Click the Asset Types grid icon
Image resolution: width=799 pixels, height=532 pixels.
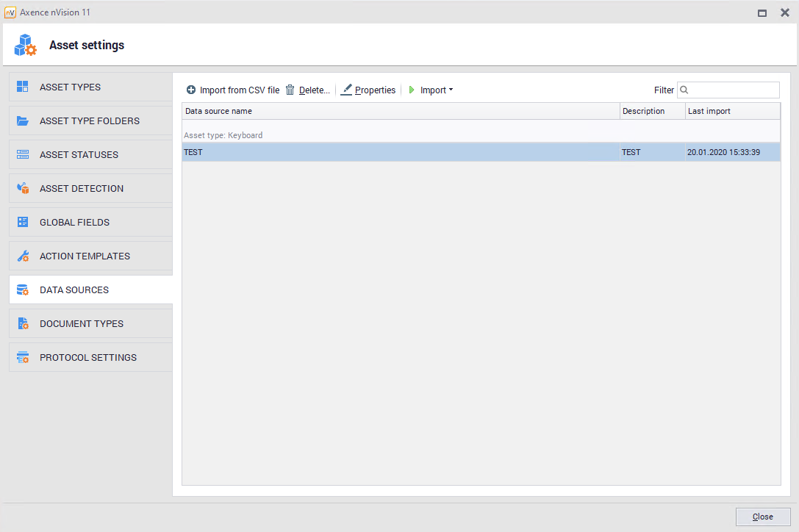(23, 87)
